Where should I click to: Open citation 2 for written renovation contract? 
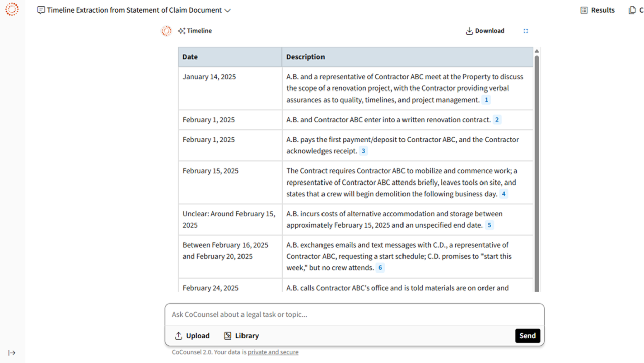(x=497, y=120)
